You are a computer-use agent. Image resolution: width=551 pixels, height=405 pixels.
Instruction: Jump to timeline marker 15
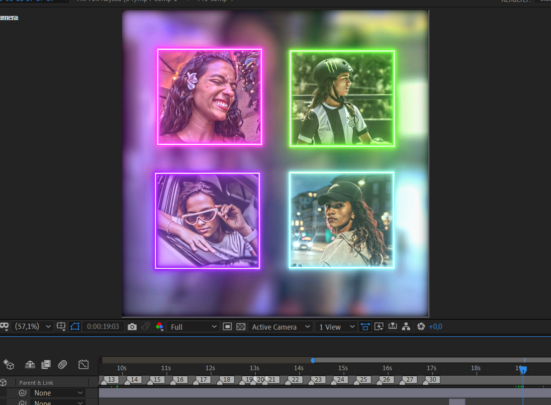pos(155,380)
